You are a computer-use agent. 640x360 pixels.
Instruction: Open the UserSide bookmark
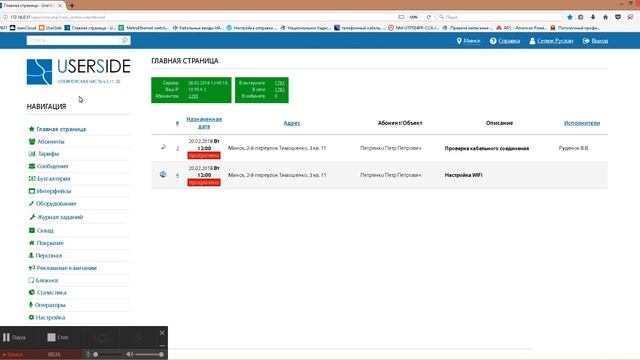(51, 28)
